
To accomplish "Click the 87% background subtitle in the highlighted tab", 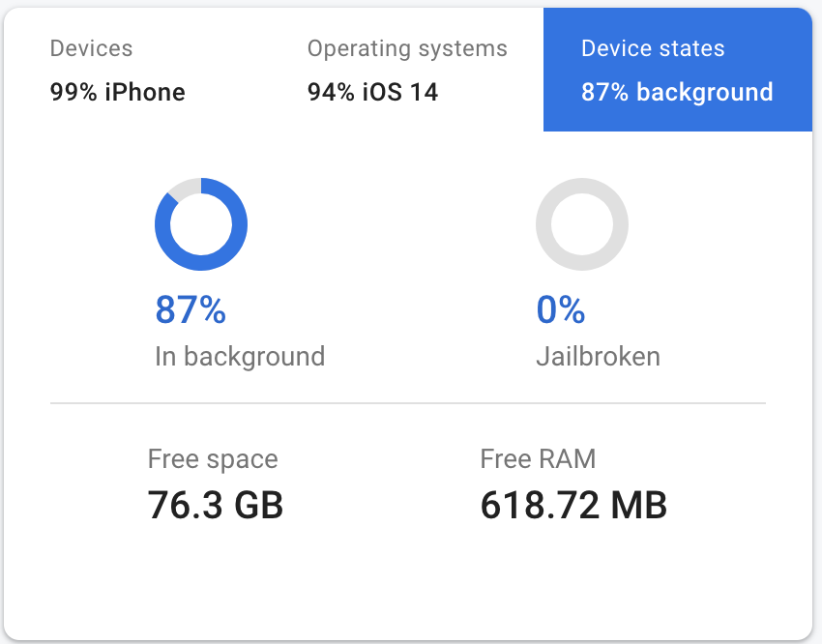I will coord(678,92).
